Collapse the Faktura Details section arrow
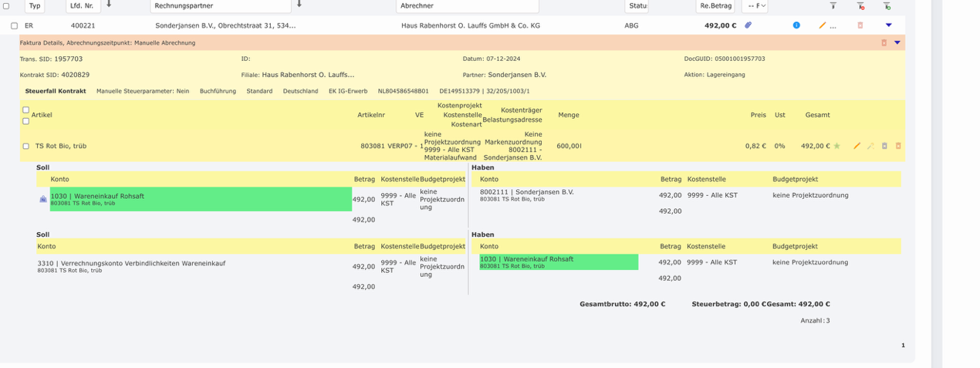The image size is (980, 368). point(897,42)
